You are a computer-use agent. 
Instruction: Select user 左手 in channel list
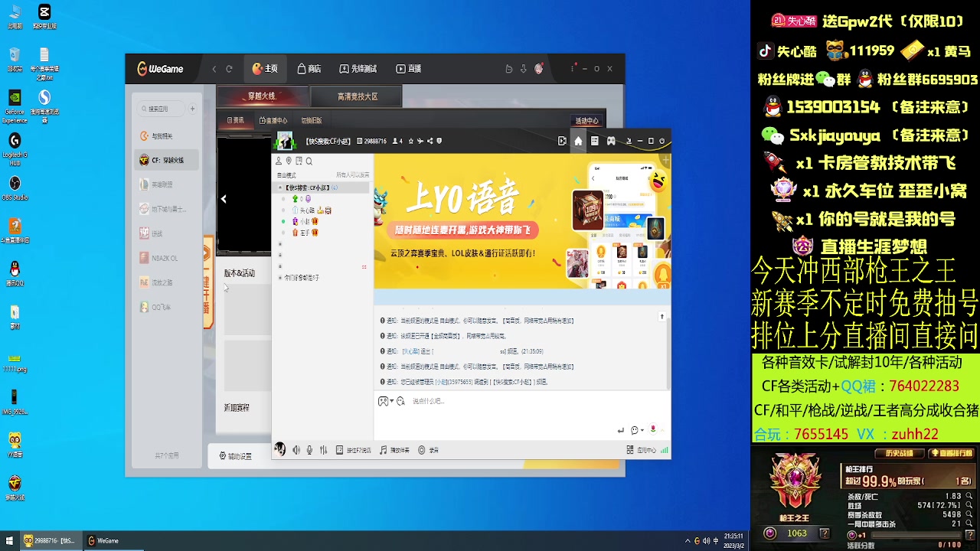[x=305, y=232]
